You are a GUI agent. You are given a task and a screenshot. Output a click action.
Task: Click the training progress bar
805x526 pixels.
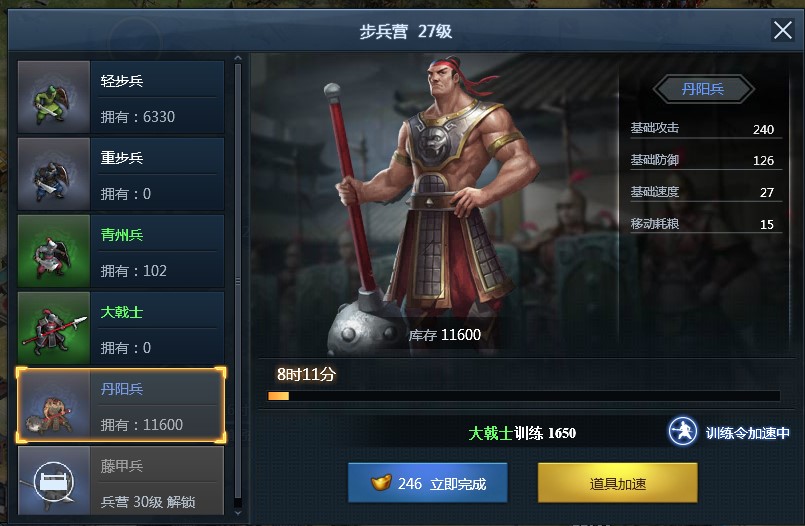tap(524, 396)
